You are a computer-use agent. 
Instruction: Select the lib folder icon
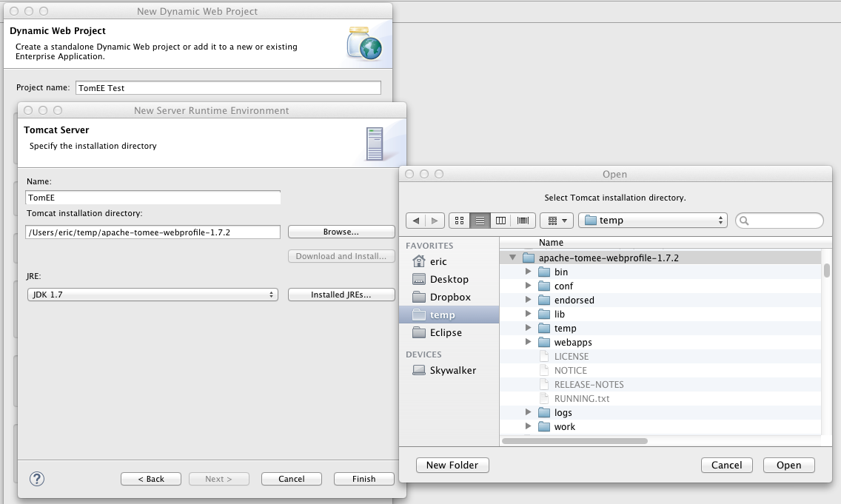[x=544, y=314]
